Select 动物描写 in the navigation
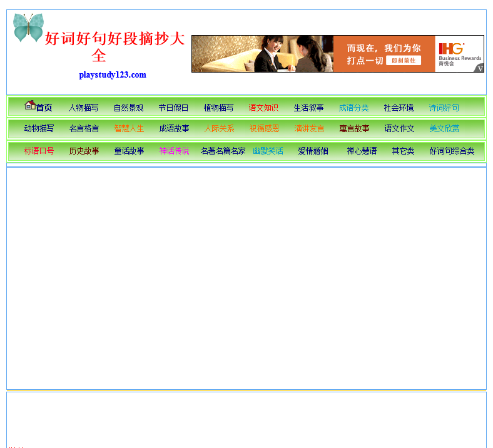Image resolution: width=493 pixels, height=448 pixels. [x=39, y=128]
